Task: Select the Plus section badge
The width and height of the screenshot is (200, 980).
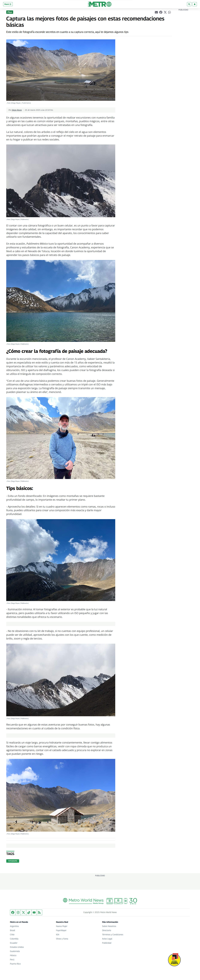Action: tap(10, 12)
